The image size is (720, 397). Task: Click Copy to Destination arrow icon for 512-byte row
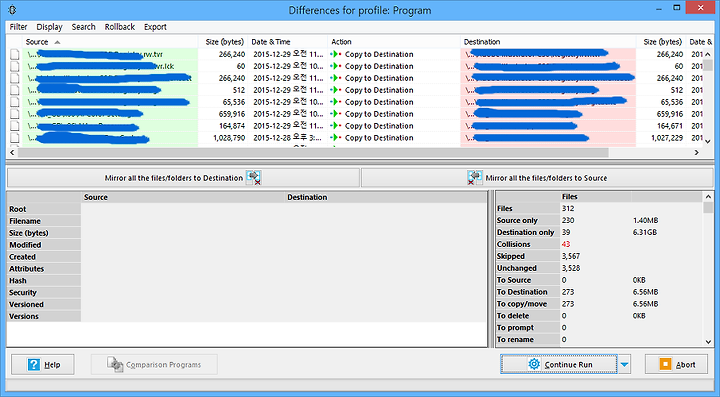336,90
